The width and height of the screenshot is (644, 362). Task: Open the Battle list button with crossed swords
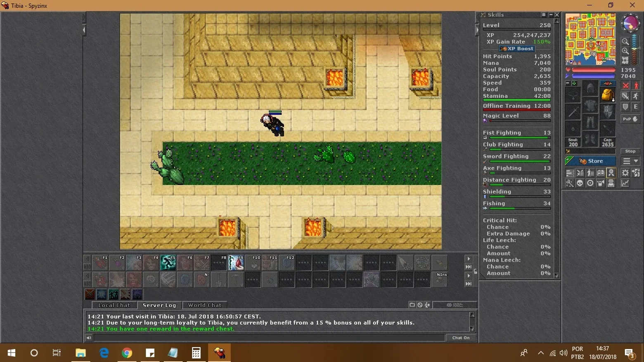[580, 173]
